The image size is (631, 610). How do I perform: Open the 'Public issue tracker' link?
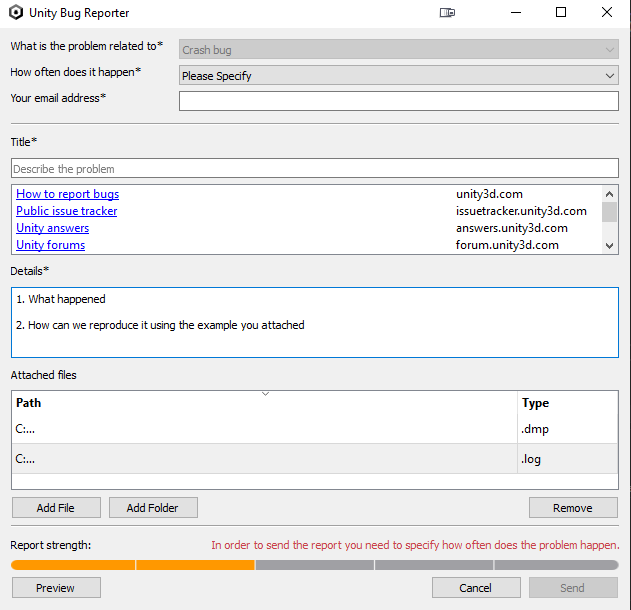coord(66,211)
